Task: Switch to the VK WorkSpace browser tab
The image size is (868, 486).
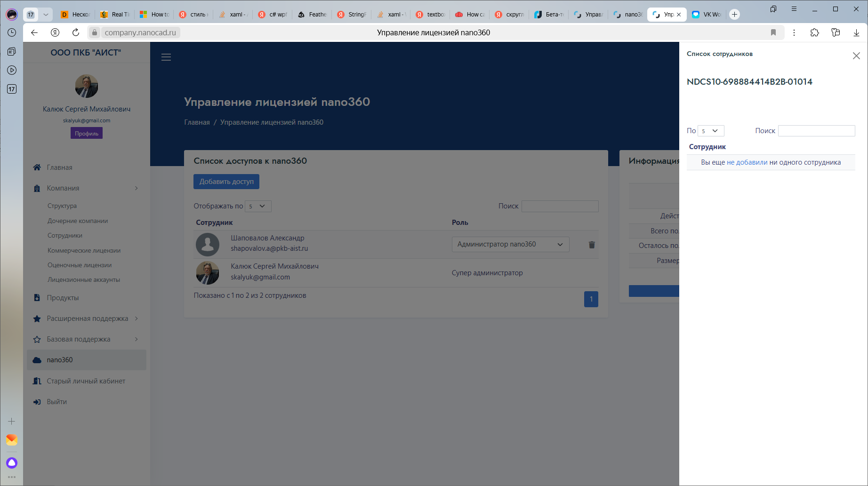Action: point(707,14)
